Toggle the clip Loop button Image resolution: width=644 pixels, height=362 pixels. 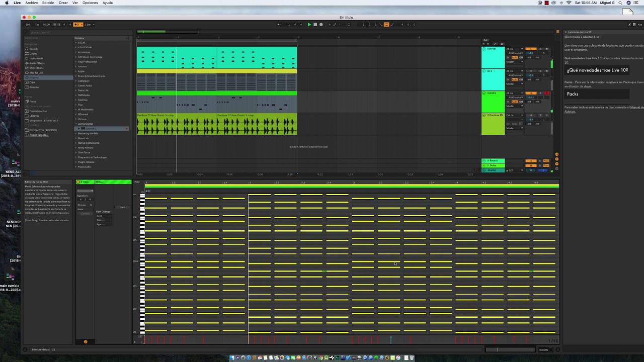(x=122, y=207)
